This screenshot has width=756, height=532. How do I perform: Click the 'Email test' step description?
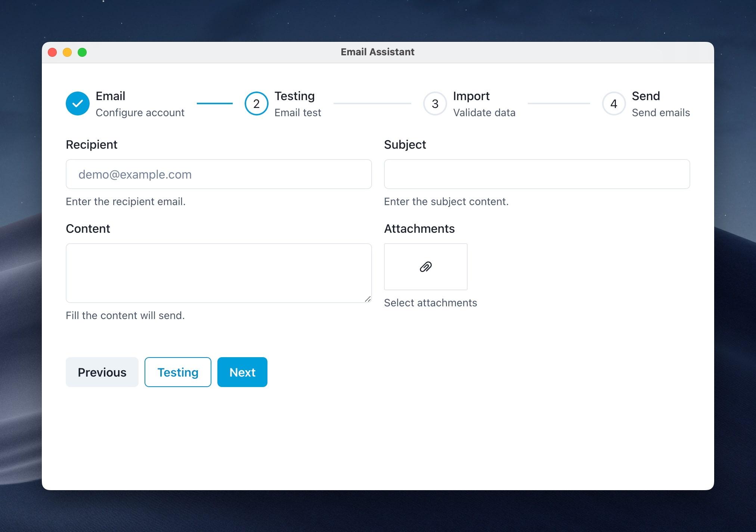click(x=298, y=112)
